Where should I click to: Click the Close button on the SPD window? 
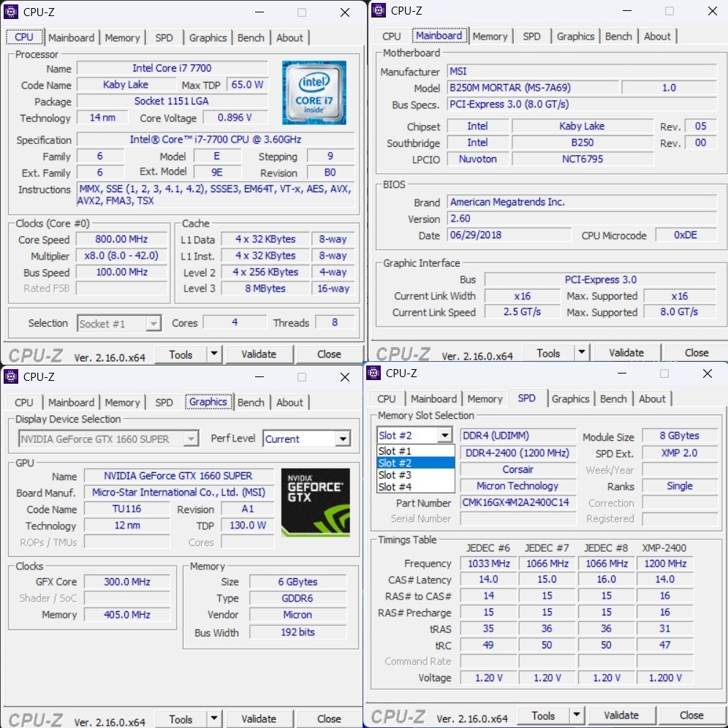[x=691, y=715]
